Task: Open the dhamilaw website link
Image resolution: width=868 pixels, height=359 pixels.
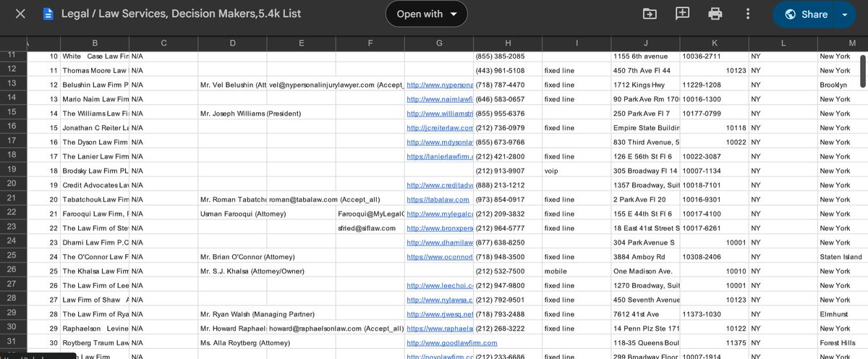Action: (x=440, y=242)
